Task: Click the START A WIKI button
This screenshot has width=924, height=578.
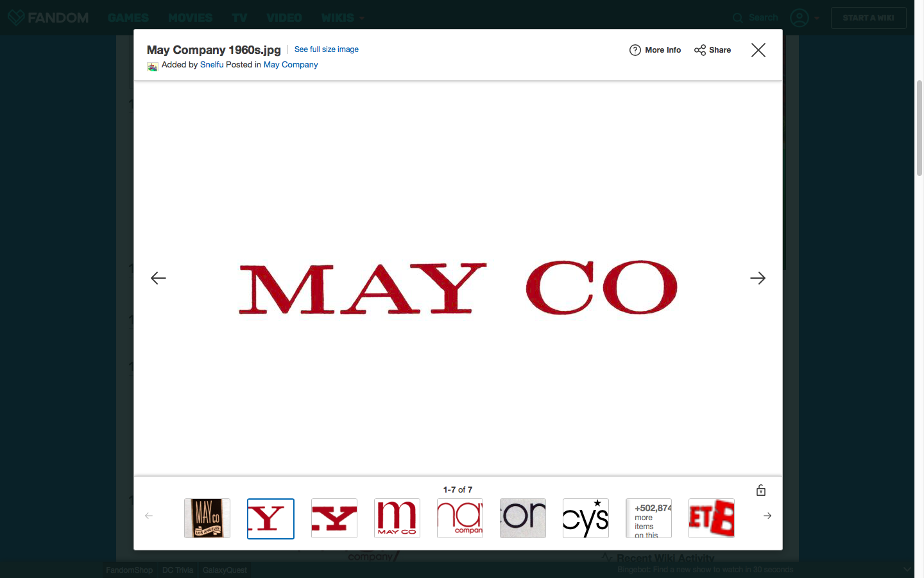Action: click(868, 18)
